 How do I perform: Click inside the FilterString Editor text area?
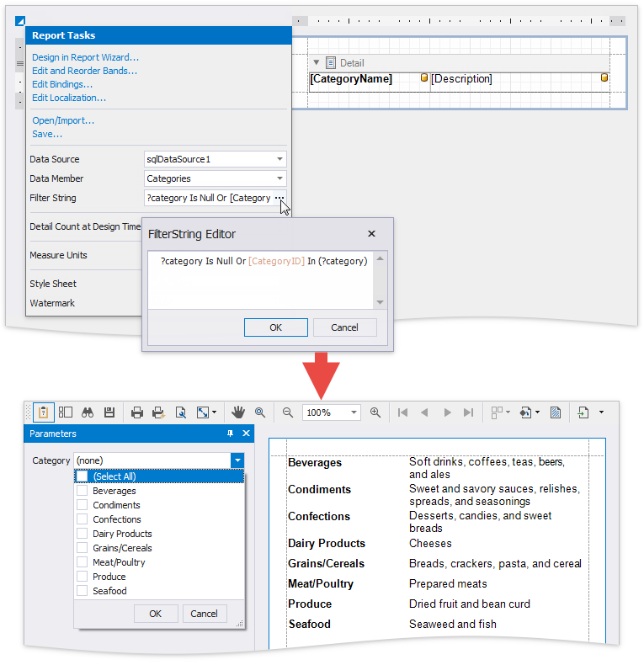[261, 282]
